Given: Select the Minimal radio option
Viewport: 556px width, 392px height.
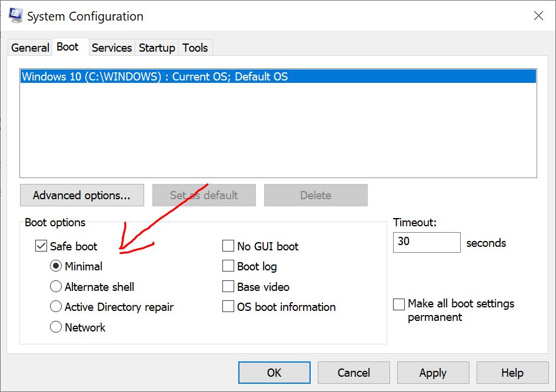Looking at the screenshot, I should point(56,266).
